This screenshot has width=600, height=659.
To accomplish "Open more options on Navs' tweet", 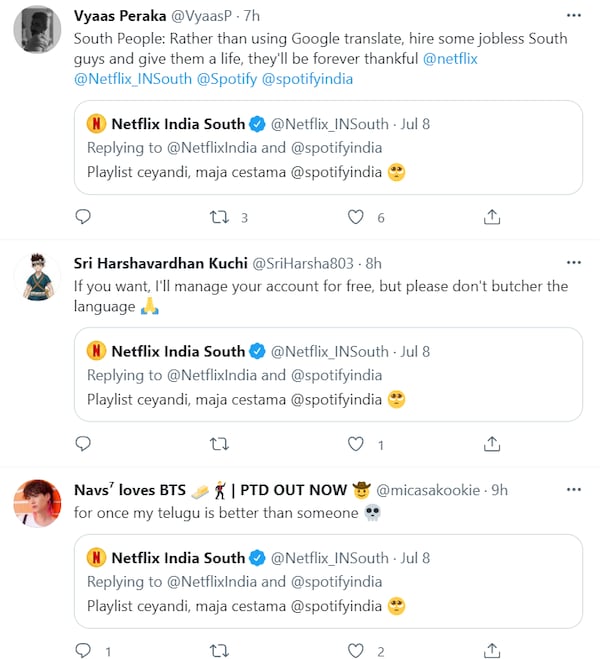I will pos(573,490).
